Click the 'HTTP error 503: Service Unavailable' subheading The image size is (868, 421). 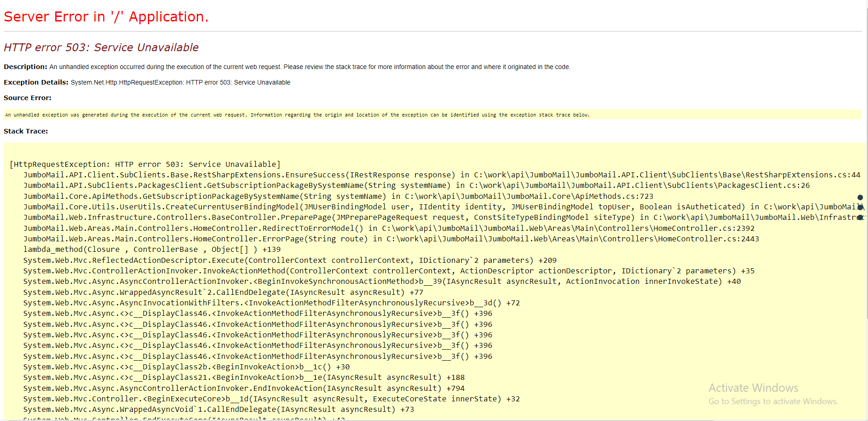point(101,47)
